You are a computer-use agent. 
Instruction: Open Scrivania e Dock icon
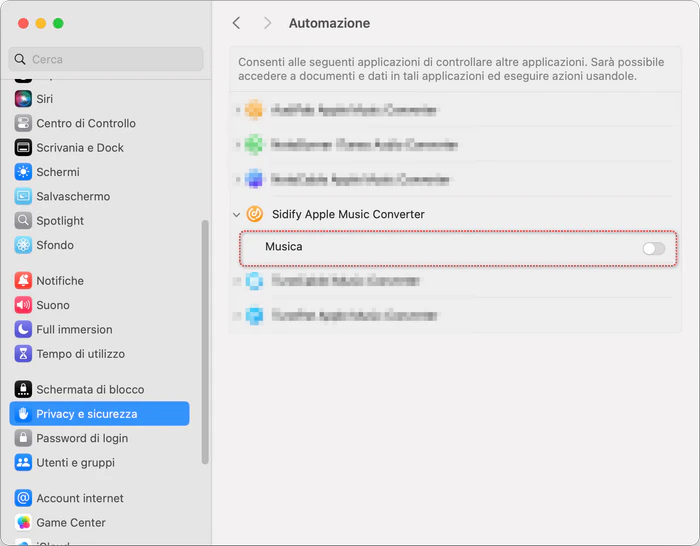tap(23, 148)
